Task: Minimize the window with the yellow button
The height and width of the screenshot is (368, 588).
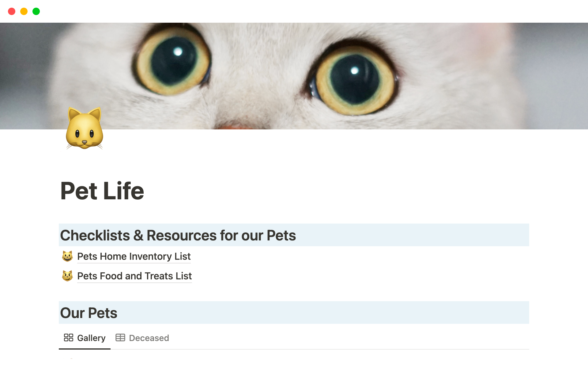Action: [24, 11]
